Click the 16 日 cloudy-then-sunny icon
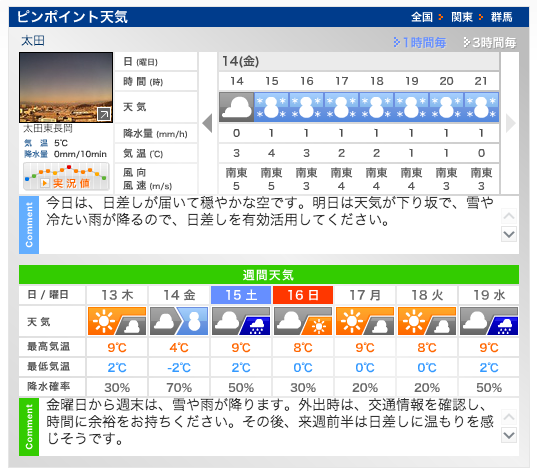The height and width of the screenshot is (471, 537). click(x=303, y=321)
